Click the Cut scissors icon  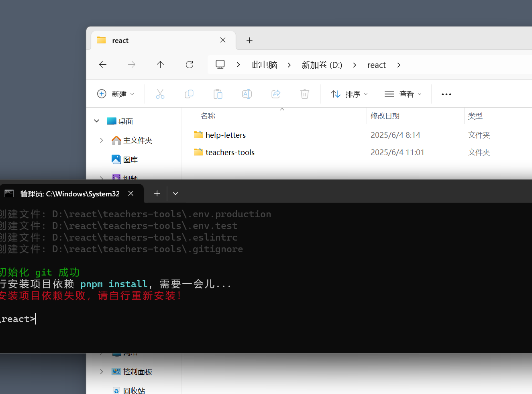(160, 94)
